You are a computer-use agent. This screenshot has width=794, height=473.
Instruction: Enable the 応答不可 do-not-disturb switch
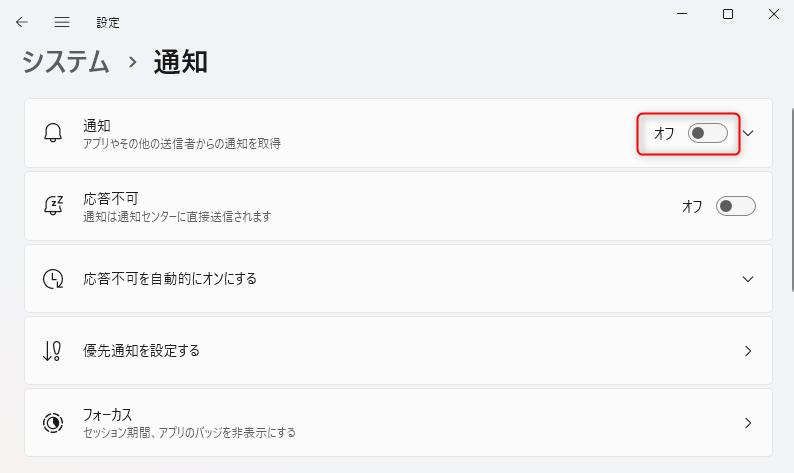[x=735, y=206]
